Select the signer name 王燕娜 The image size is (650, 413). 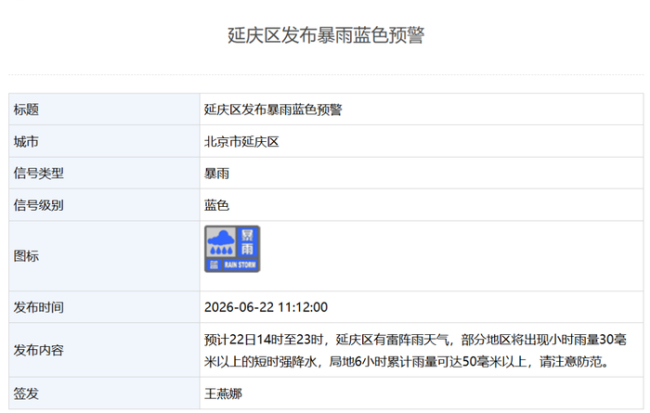tap(223, 394)
